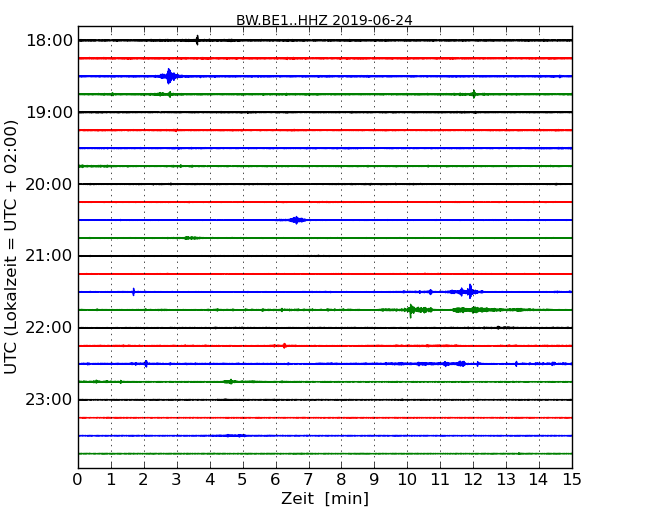Click the Zeit [min] axis label
This screenshot has height=520, width=650.
325,498
